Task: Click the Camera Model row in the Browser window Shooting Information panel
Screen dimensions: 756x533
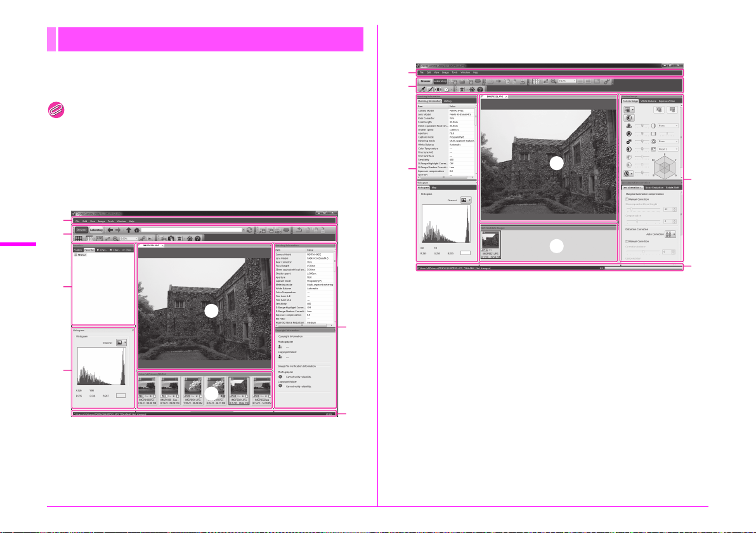Action: [304, 254]
